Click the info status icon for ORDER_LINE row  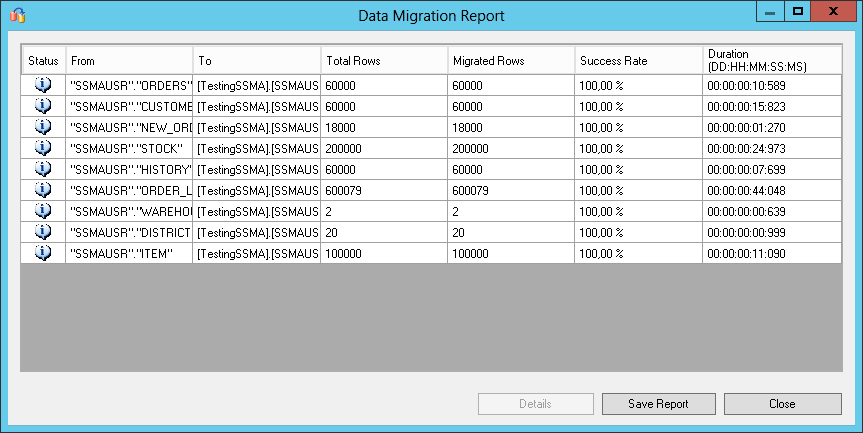click(x=43, y=190)
